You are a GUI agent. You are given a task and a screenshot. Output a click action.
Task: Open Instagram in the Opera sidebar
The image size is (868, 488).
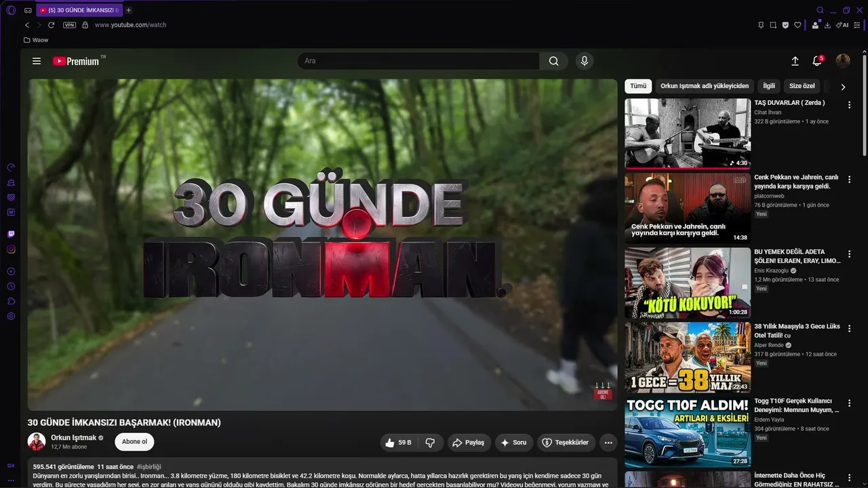(x=11, y=249)
